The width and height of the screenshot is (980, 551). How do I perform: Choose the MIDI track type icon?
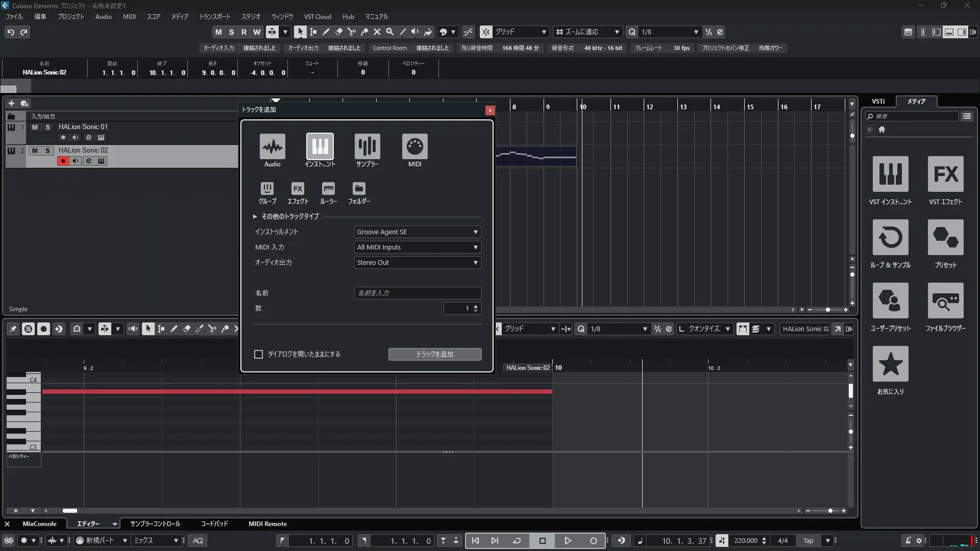(414, 147)
